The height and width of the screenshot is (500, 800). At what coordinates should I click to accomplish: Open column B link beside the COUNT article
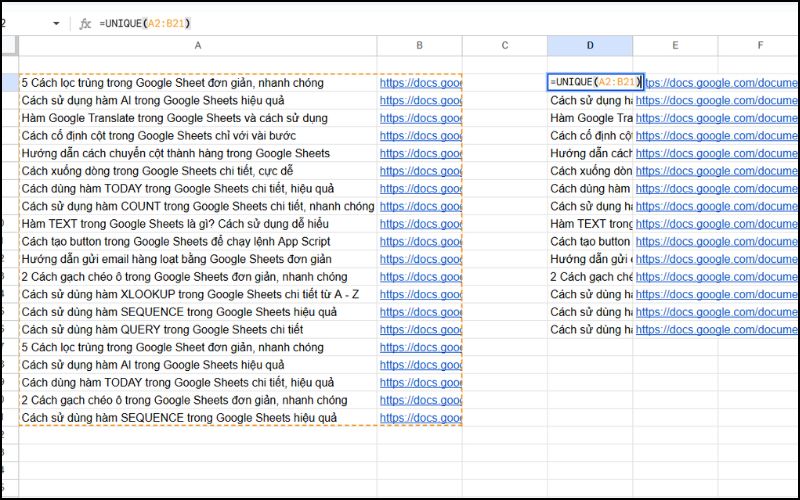click(x=420, y=206)
